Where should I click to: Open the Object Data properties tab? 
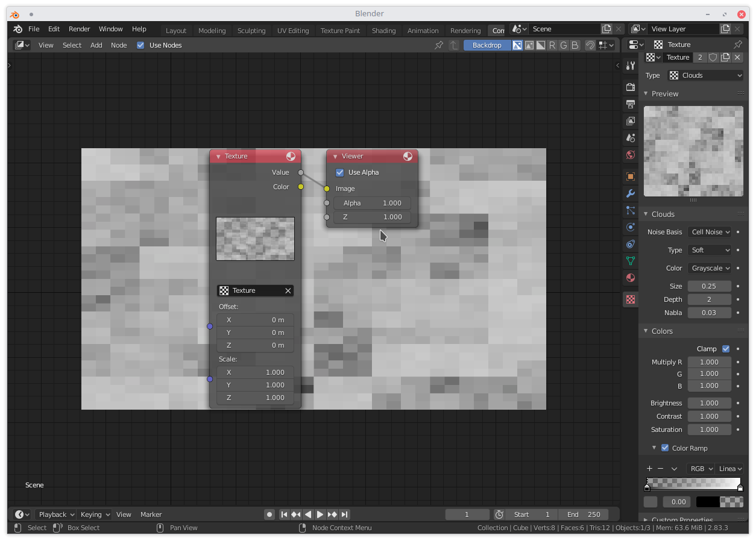coord(631,261)
